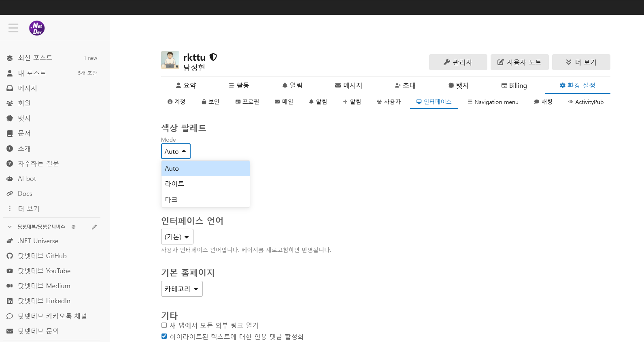Open the 사용자 preferences sub-tab
The height and width of the screenshot is (342, 644).
389,102
